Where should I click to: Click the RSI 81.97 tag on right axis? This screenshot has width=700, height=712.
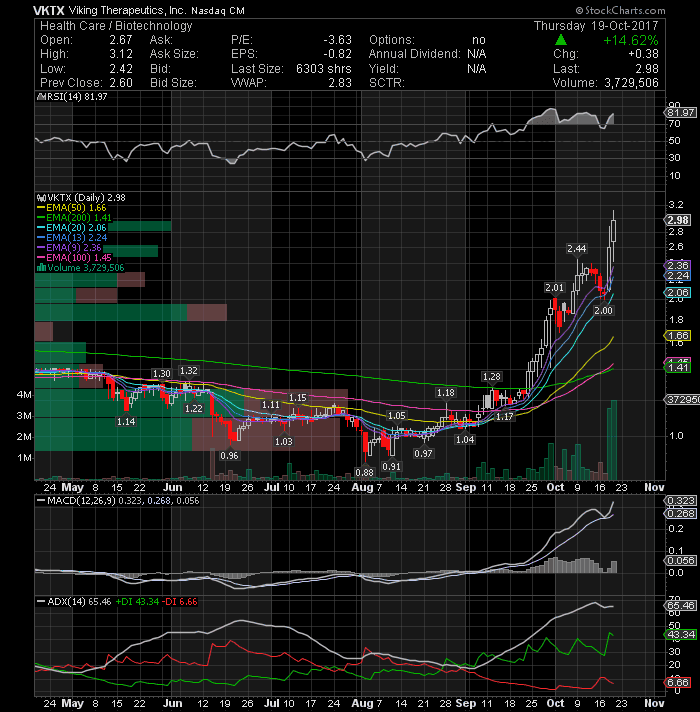pyautogui.click(x=681, y=113)
